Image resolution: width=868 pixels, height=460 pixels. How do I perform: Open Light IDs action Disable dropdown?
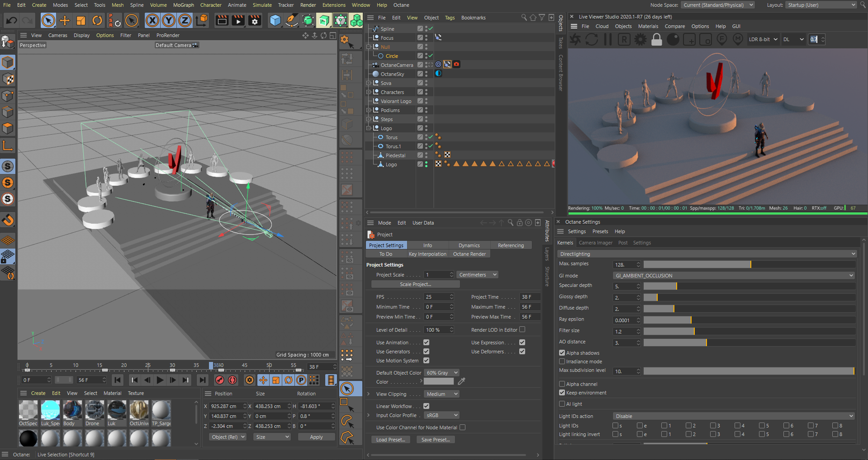coord(734,416)
